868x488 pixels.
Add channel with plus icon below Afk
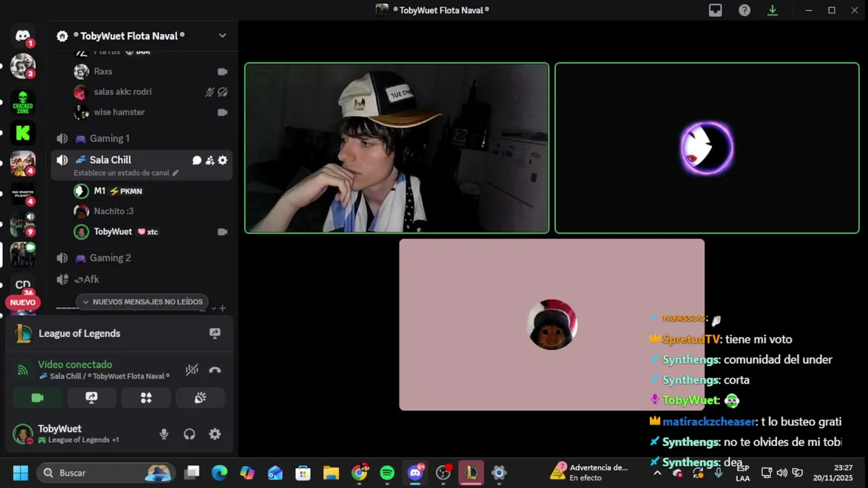[x=222, y=308]
